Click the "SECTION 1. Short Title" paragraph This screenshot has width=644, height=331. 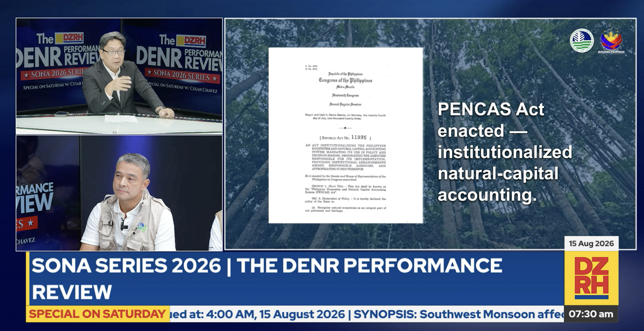pos(345,189)
